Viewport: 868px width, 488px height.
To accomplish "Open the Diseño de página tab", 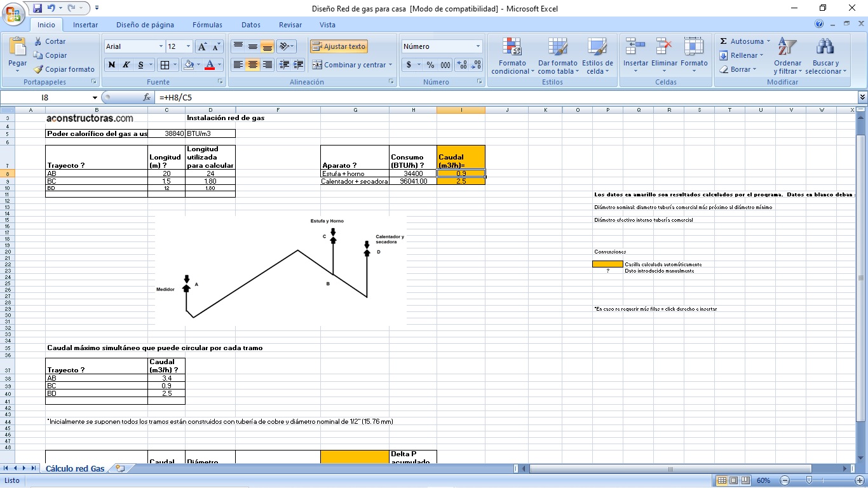I will coord(145,25).
